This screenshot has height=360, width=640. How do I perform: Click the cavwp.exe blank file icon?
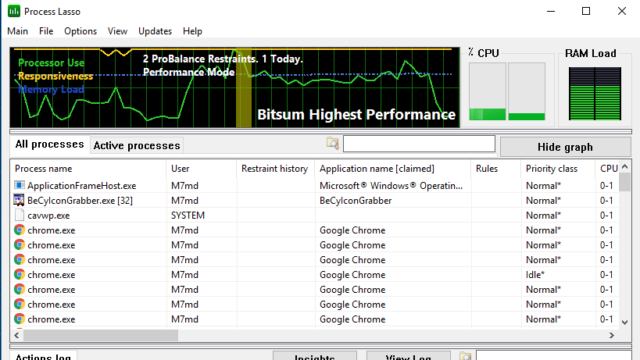(x=19, y=215)
